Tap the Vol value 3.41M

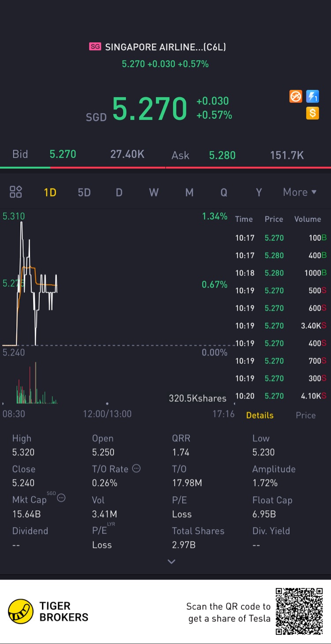point(105,514)
